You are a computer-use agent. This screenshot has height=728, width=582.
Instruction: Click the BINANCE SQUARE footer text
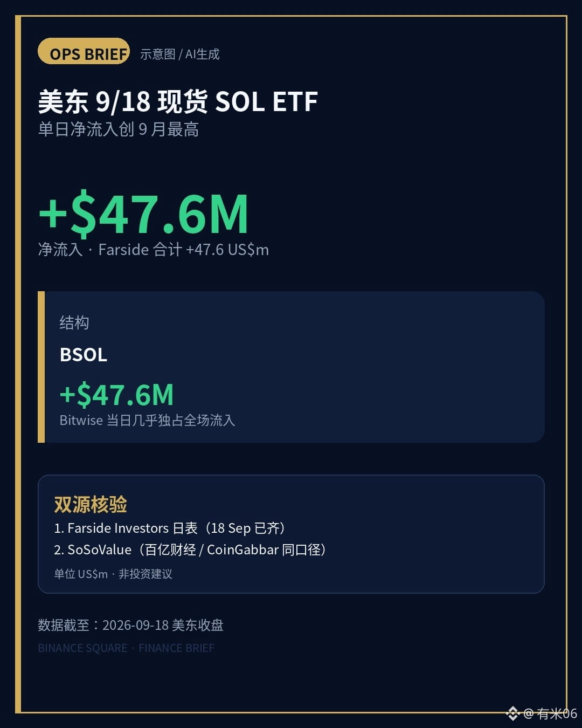point(82,648)
